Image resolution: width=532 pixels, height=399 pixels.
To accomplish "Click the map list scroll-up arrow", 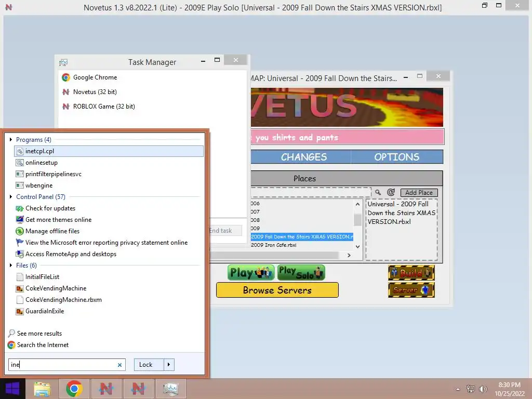I will (x=357, y=204).
